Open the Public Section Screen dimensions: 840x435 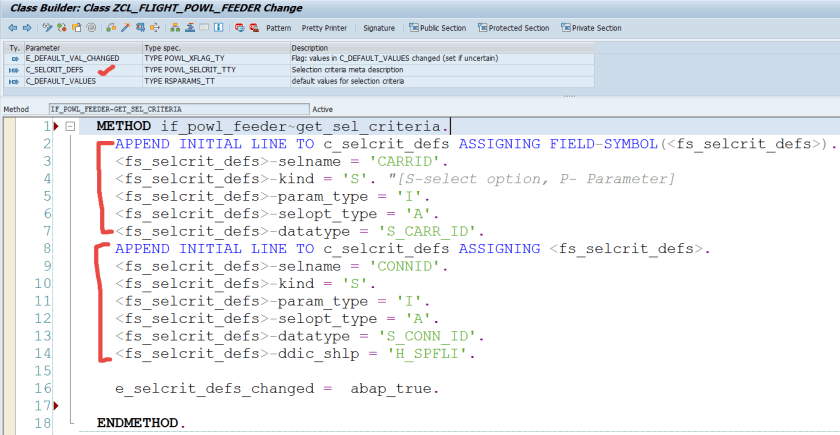438,28
